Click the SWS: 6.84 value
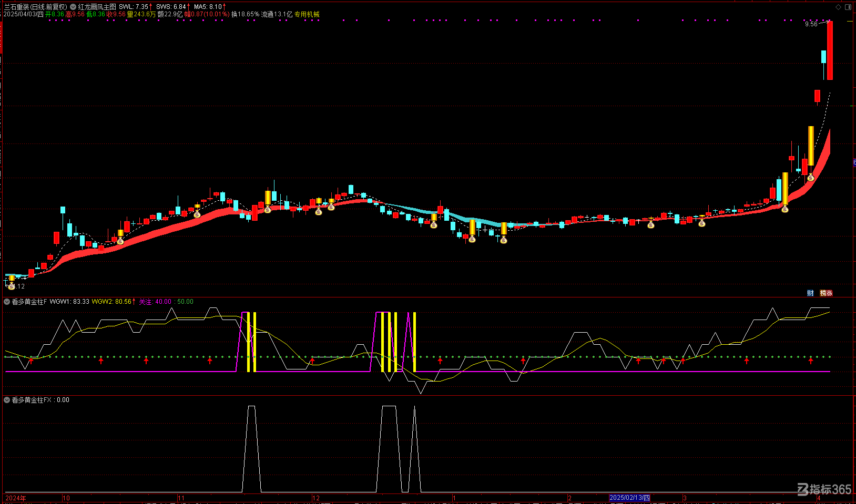Image resolution: width=856 pixels, height=504 pixels. [x=171, y=7]
